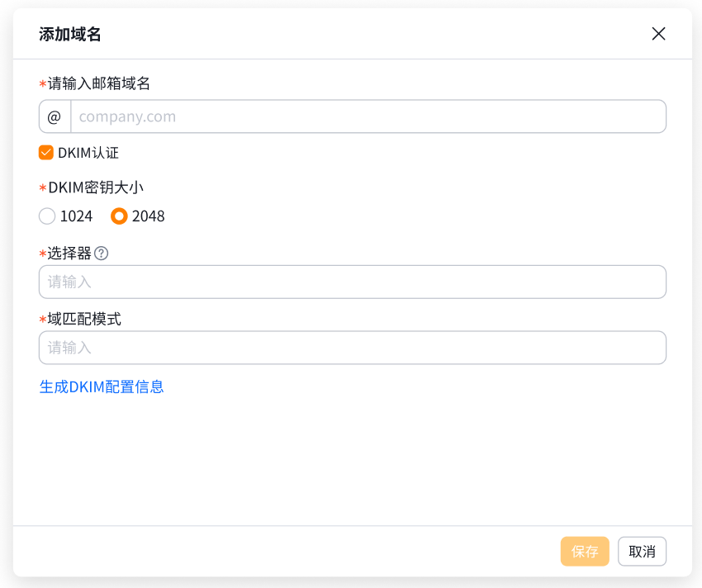702x588 pixels.
Task: Click the 添加域名 dialog title
Action: pyautogui.click(x=70, y=34)
